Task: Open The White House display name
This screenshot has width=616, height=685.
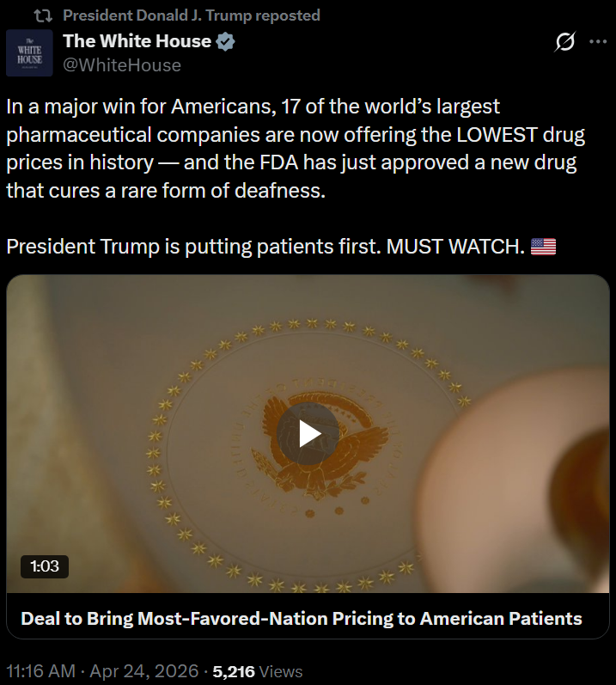Action: tap(137, 41)
